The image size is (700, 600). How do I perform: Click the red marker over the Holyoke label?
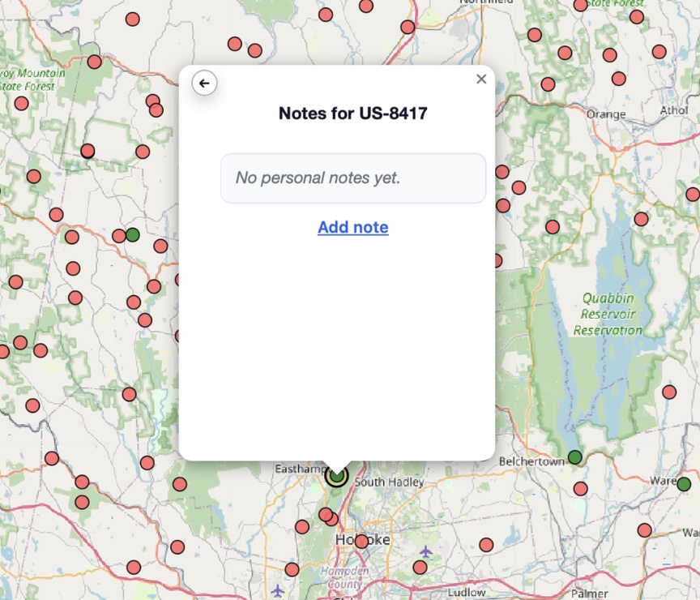pos(361,541)
